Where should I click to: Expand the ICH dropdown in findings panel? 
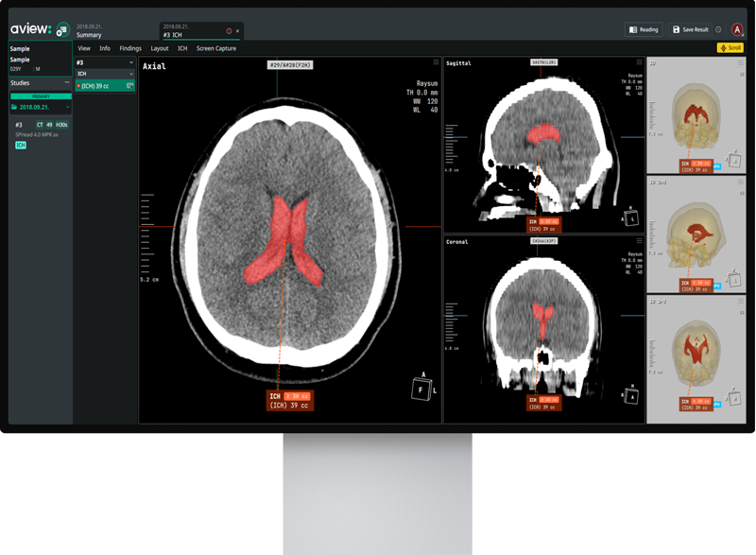[131, 74]
